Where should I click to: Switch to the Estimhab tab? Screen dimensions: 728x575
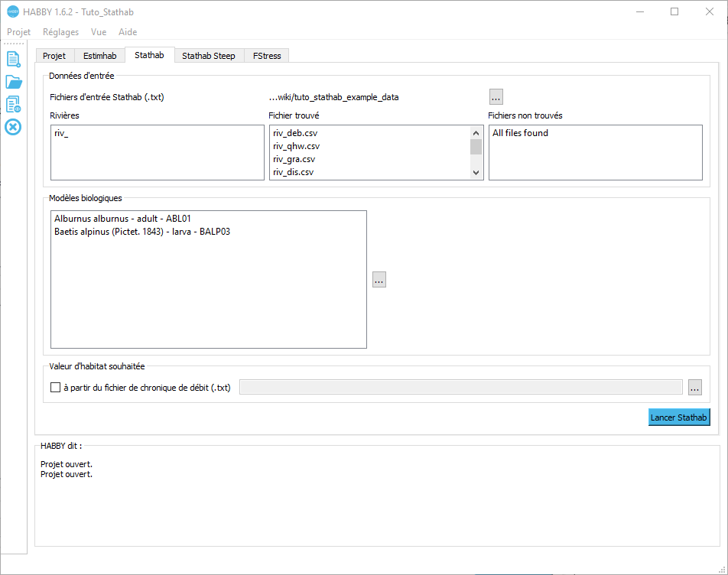click(x=99, y=56)
